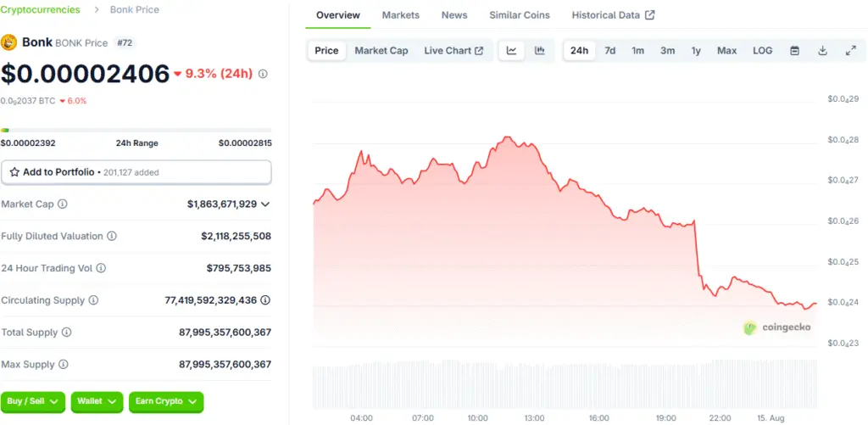Click the 201,127 added text
The width and height of the screenshot is (868, 425).
click(x=131, y=172)
